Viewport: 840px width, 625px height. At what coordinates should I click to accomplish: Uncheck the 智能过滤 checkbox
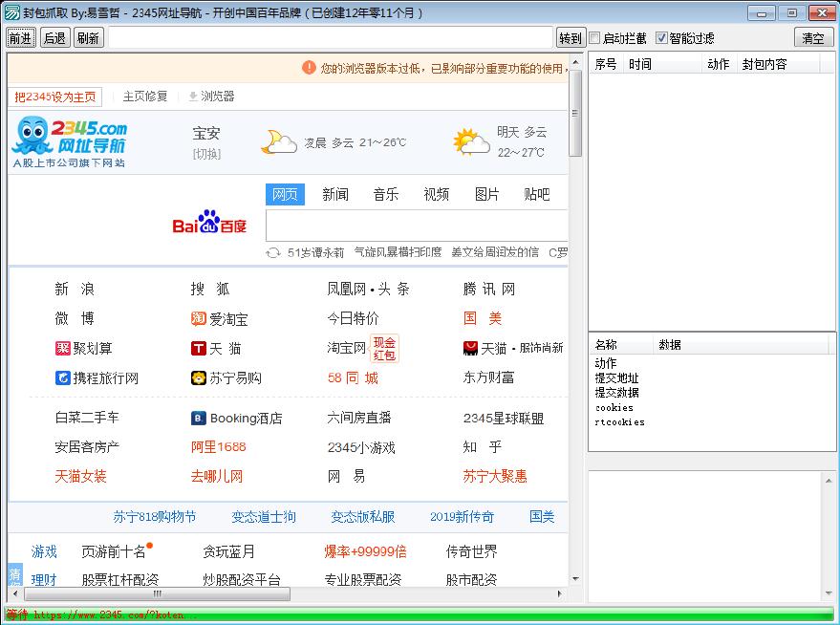pos(661,38)
